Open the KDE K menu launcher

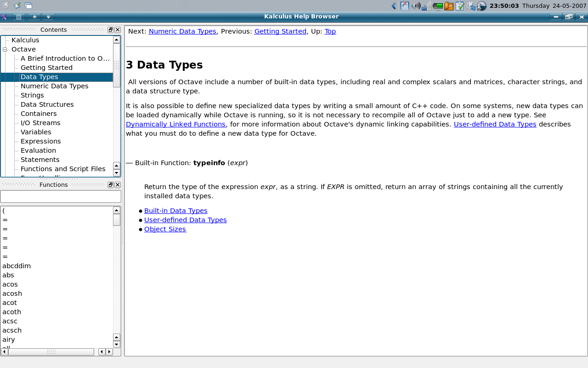pyautogui.click(x=6, y=6)
